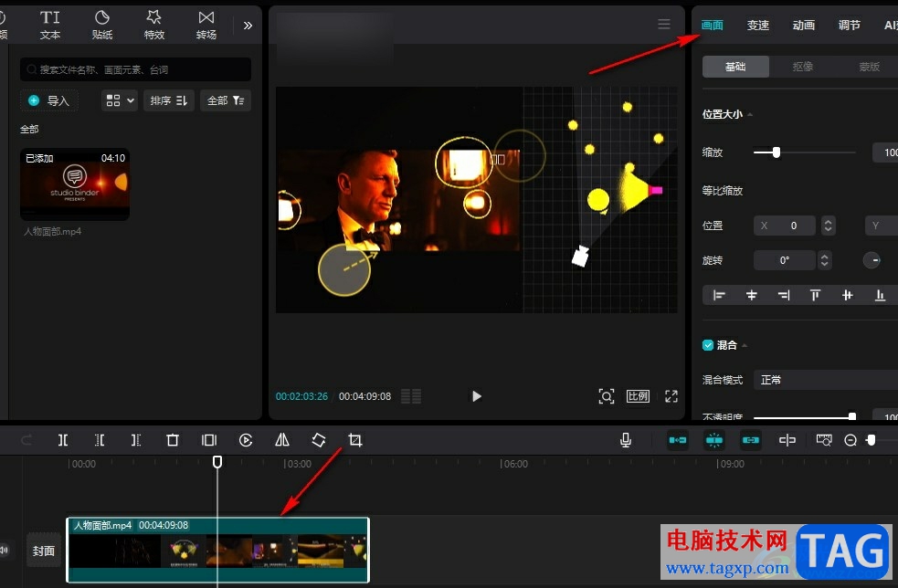
Task: Click the trim right of playhead tool
Action: point(136,440)
